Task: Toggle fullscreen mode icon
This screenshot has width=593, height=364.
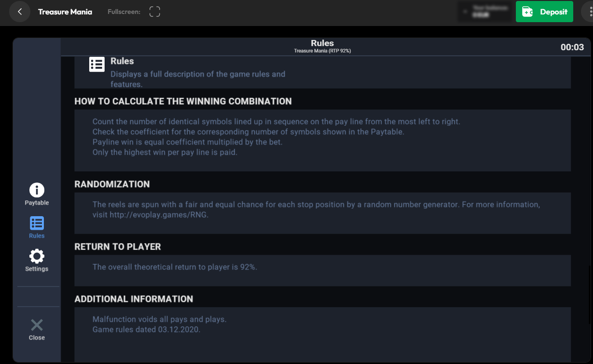Action: coord(155,12)
